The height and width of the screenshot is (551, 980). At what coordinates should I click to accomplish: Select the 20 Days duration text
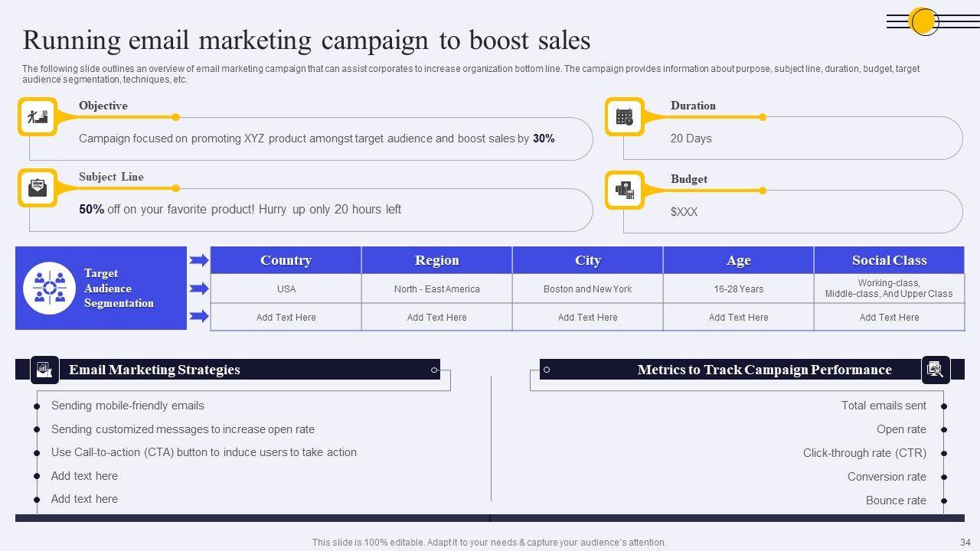click(691, 139)
